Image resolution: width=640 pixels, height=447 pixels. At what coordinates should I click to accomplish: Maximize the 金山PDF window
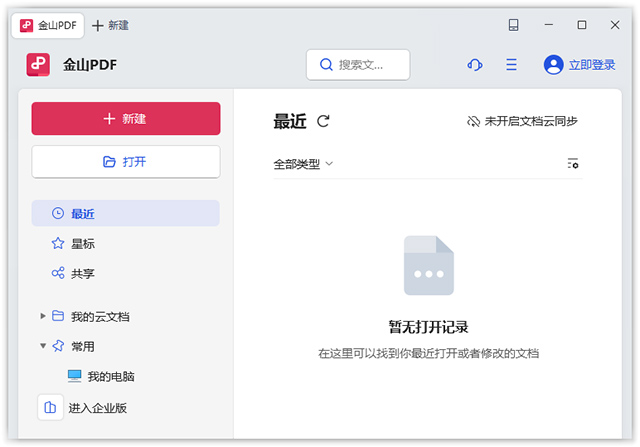[x=582, y=25]
